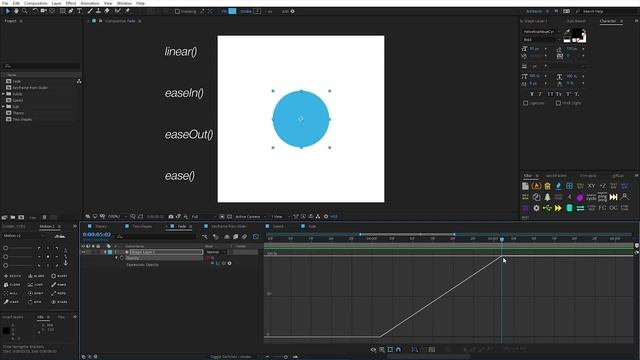Open the font family dropdown
640x360 pixels.
coord(542,31)
